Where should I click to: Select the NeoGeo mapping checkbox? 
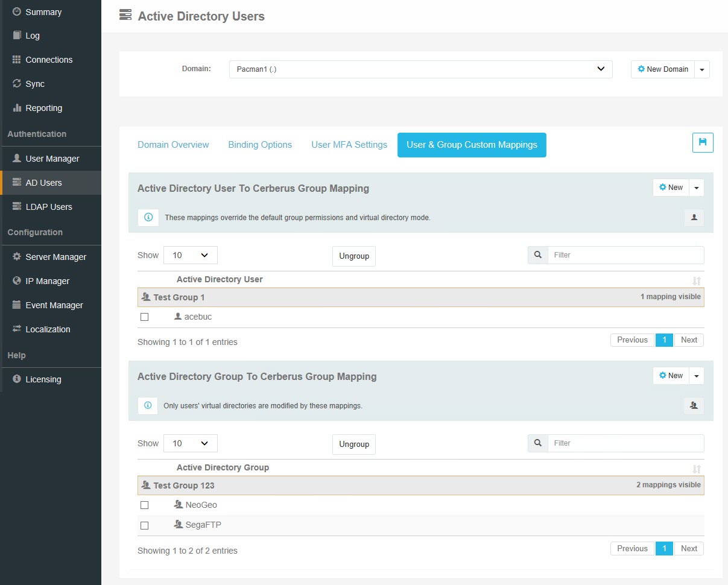click(144, 505)
